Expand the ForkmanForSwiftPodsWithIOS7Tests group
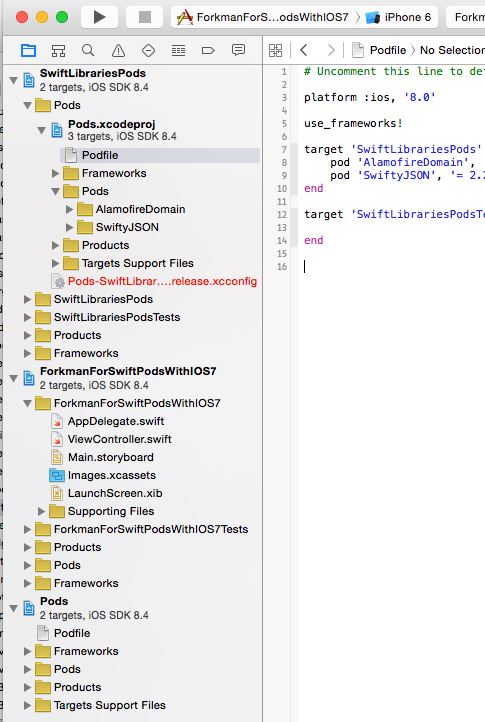The height and width of the screenshot is (722, 485). point(28,530)
